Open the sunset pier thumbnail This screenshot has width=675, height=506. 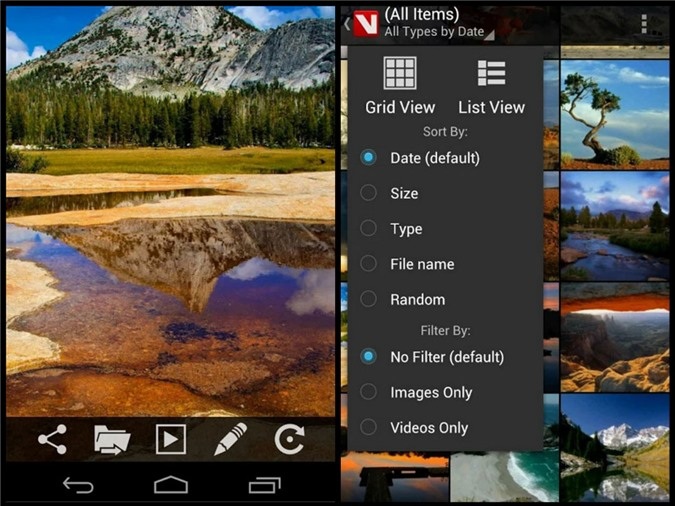click(x=394, y=476)
